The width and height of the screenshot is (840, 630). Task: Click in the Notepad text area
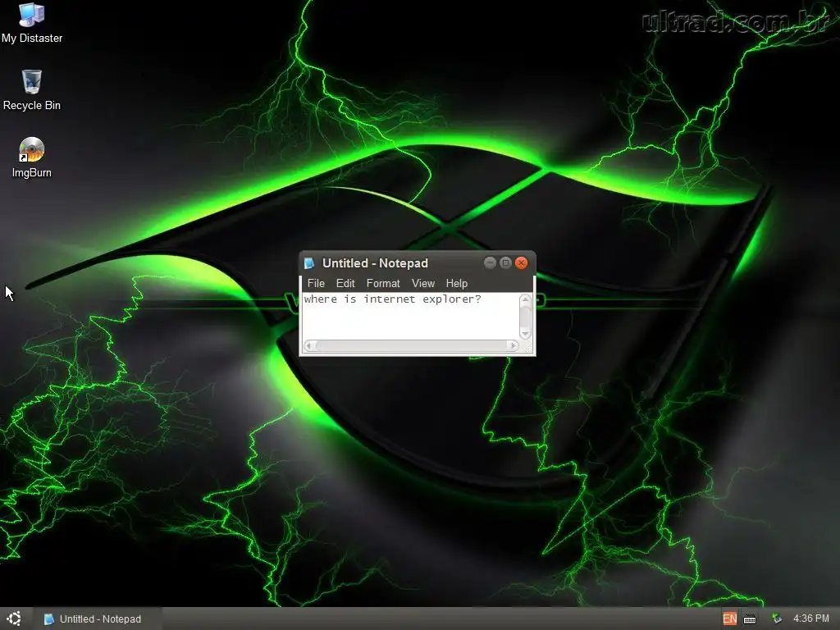pos(410,316)
